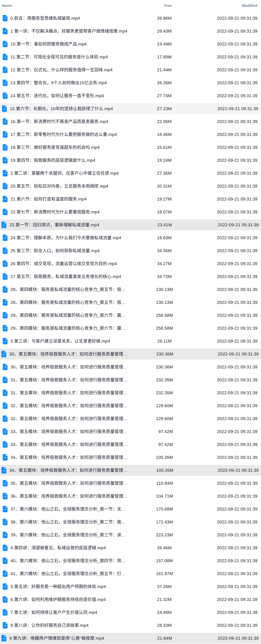
Task: Click file icon beside 15.第六节 长期化
Action: [4, 108]
